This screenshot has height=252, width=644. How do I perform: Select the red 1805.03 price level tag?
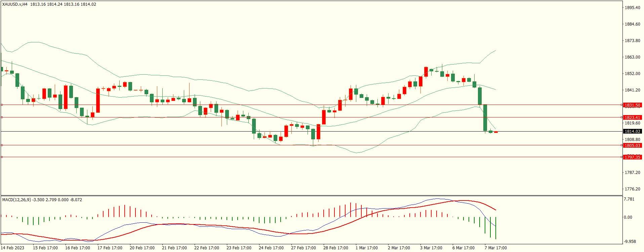(632, 145)
